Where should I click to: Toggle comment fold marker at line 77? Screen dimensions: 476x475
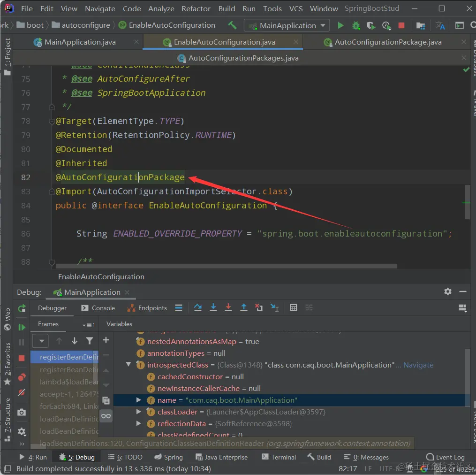point(52,107)
